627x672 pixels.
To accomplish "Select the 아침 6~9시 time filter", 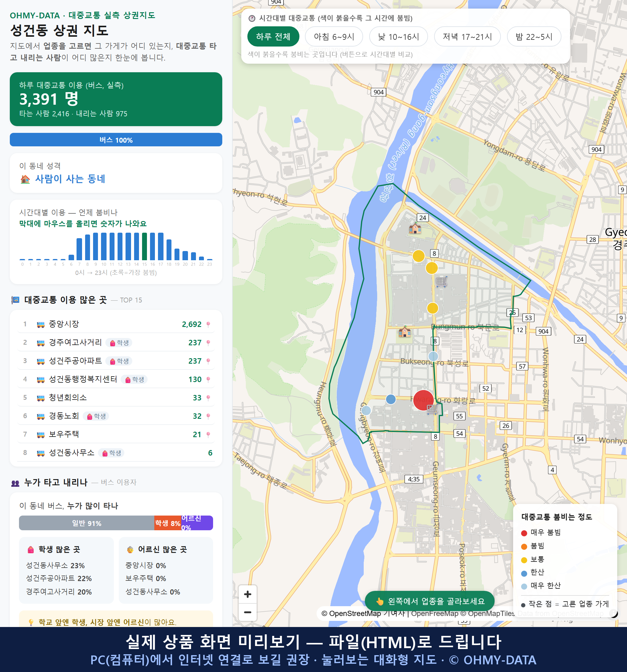I will [334, 36].
